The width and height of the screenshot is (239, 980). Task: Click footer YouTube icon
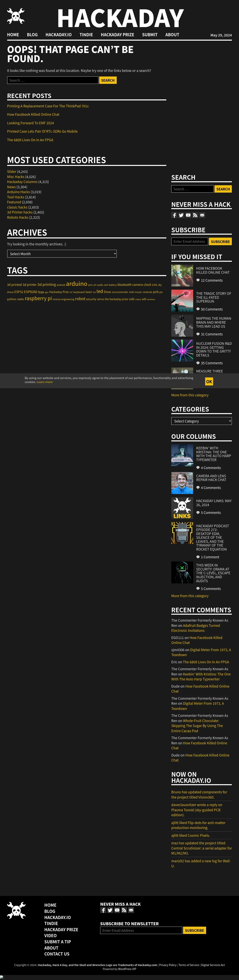117,910
